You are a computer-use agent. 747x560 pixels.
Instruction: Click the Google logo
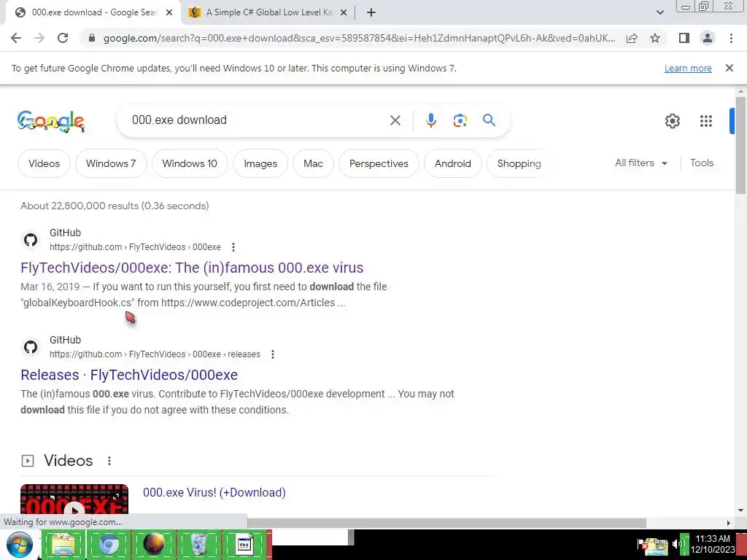click(x=51, y=121)
